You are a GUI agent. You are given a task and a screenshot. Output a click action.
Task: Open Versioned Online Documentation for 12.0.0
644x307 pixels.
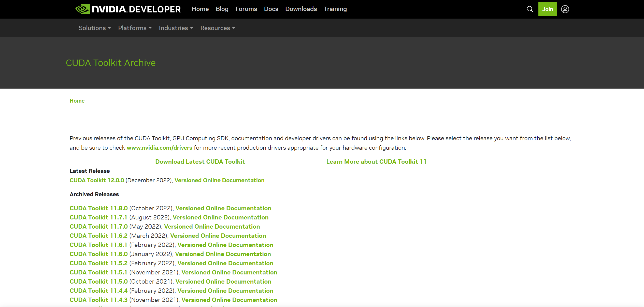coord(220,180)
